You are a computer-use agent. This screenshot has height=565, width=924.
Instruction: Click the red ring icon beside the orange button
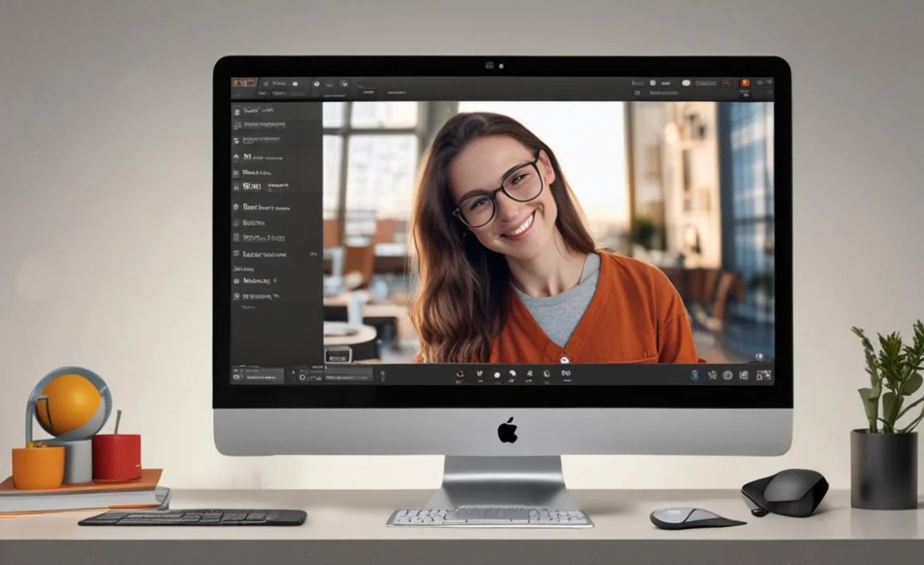click(x=727, y=83)
